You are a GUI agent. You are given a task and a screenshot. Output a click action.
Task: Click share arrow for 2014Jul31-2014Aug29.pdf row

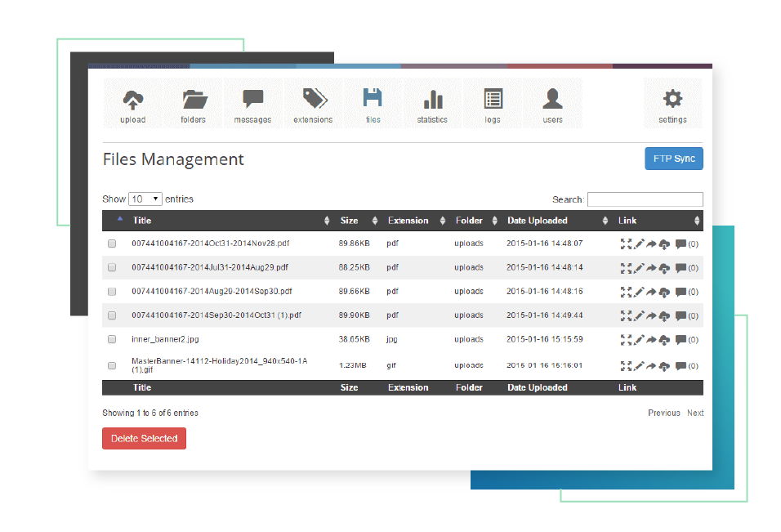point(651,267)
